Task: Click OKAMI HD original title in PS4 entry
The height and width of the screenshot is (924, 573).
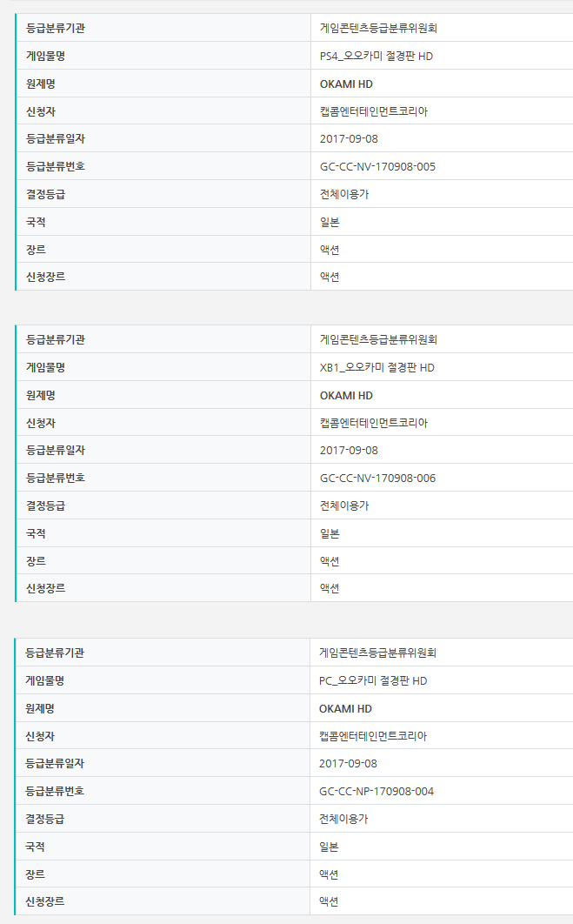Action: (346, 84)
